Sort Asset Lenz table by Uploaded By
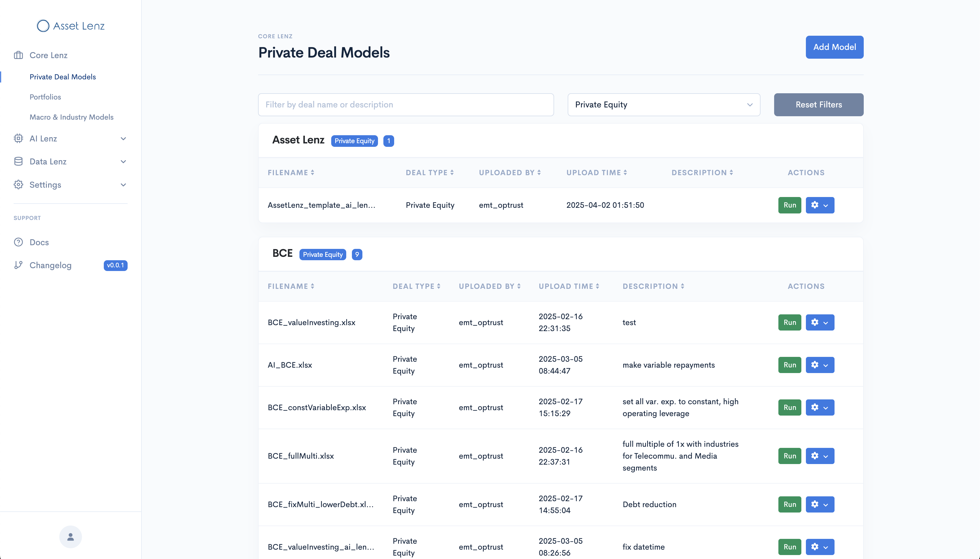The height and width of the screenshot is (559, 980). (510, 173)
